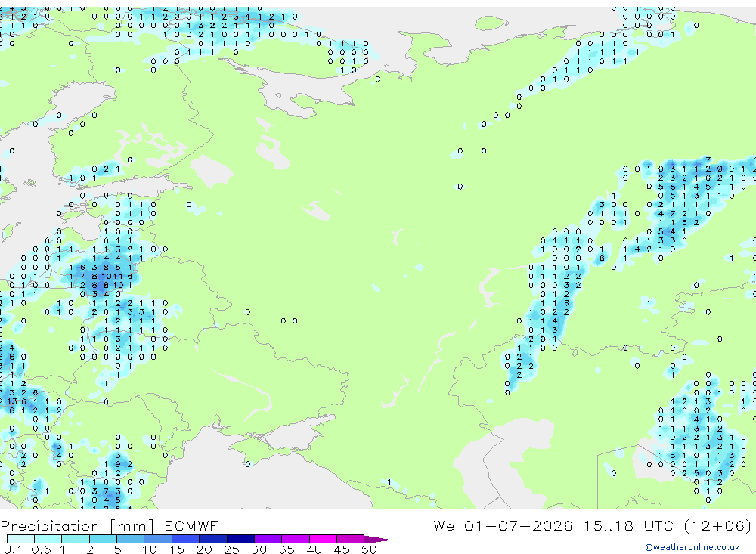
Task: Click the 45–50 mm legend swatch
Action: (x=350, y=539)
